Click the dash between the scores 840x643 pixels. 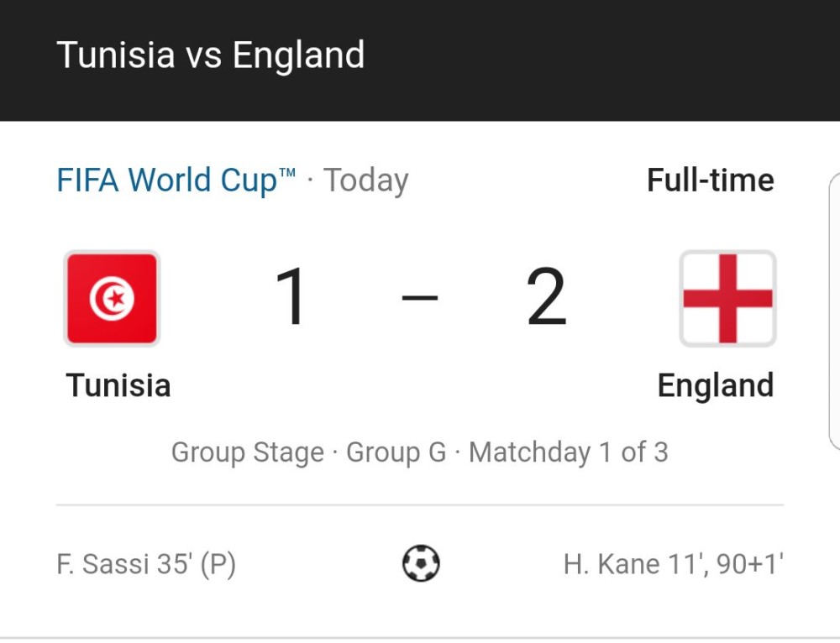point(420,298)
